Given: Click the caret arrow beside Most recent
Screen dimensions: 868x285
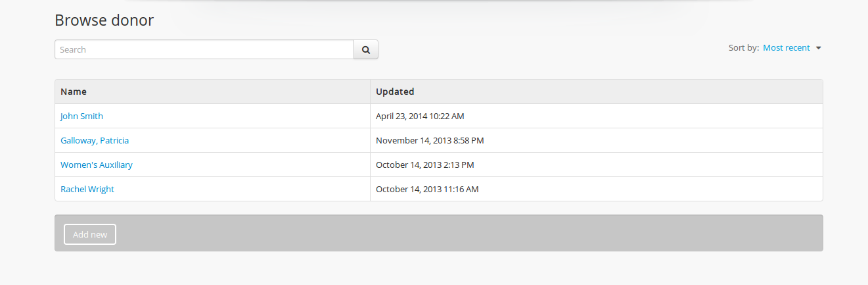Looking at the screenshot, I should (819, 48).
